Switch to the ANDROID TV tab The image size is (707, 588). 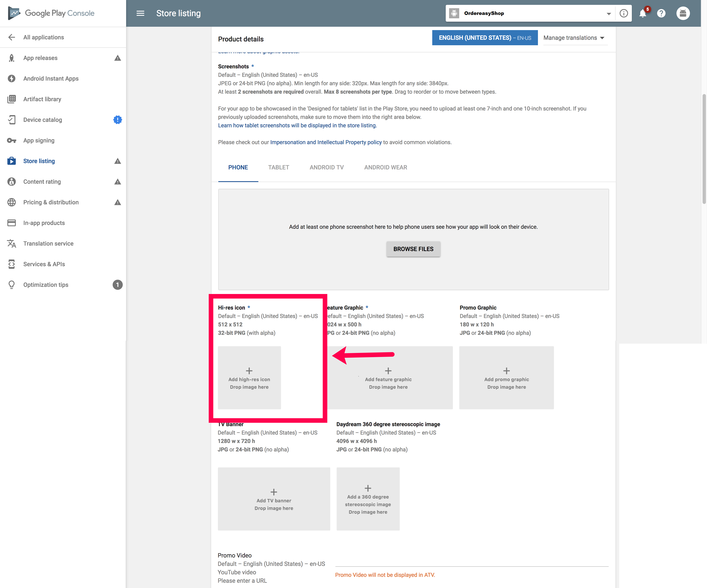coord(327,167)
